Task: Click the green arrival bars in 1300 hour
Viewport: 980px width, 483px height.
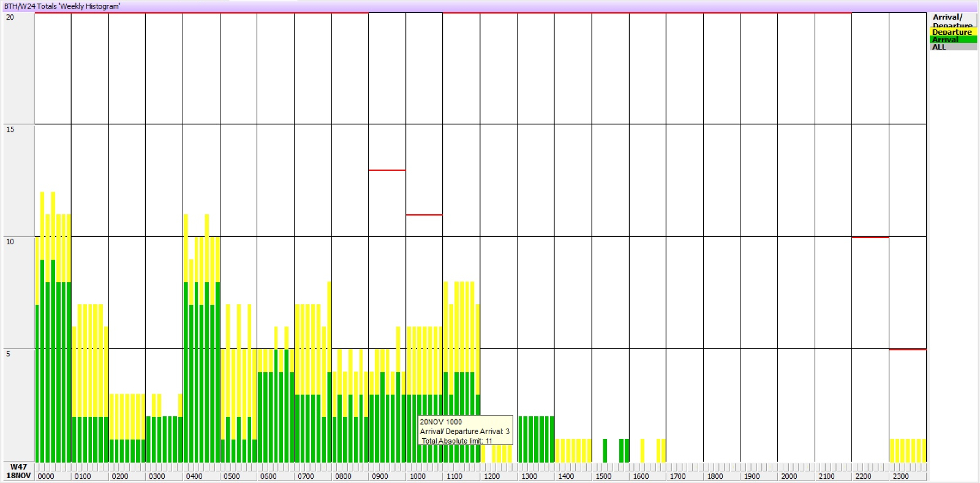Action: point(536,439)
